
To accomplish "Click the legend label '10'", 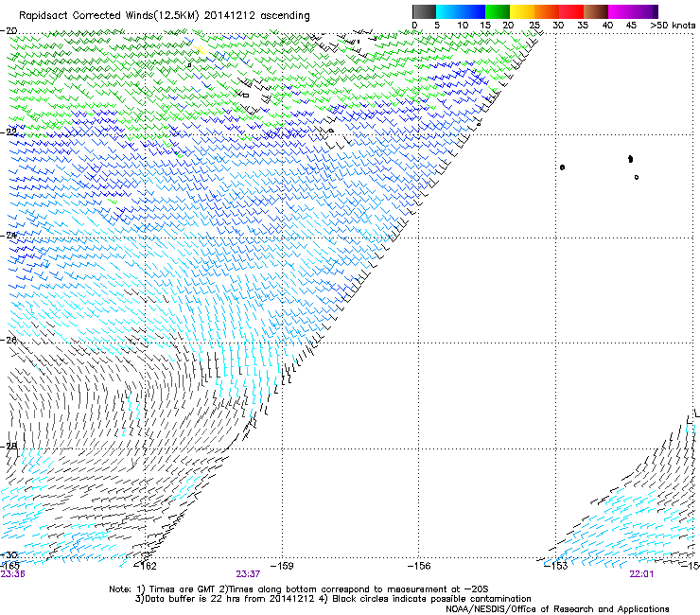I will 463,26.
